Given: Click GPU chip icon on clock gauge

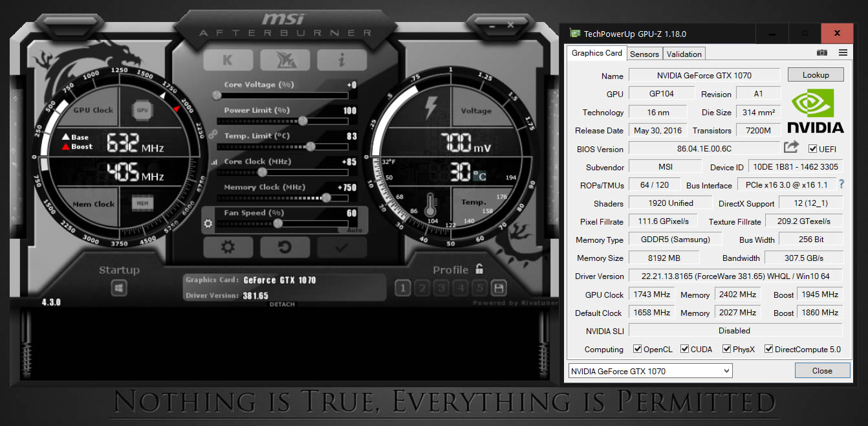Looking at the screenshot, I should (x=143, y=110).
